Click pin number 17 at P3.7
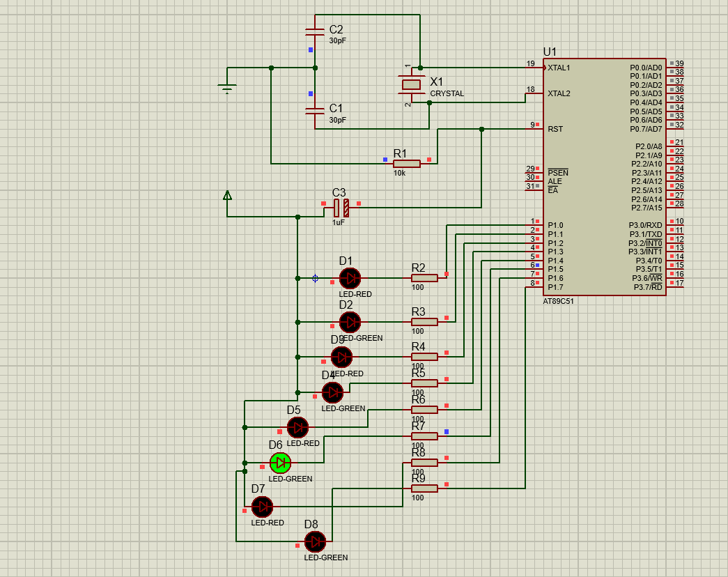 (679, 283)
